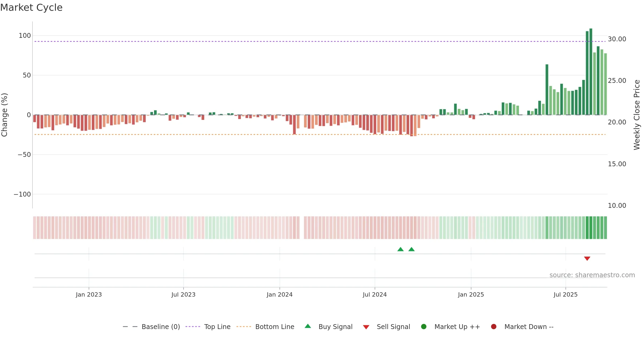
Task: Click the red Market Down legend circle
Action: [x=493, y=327]
